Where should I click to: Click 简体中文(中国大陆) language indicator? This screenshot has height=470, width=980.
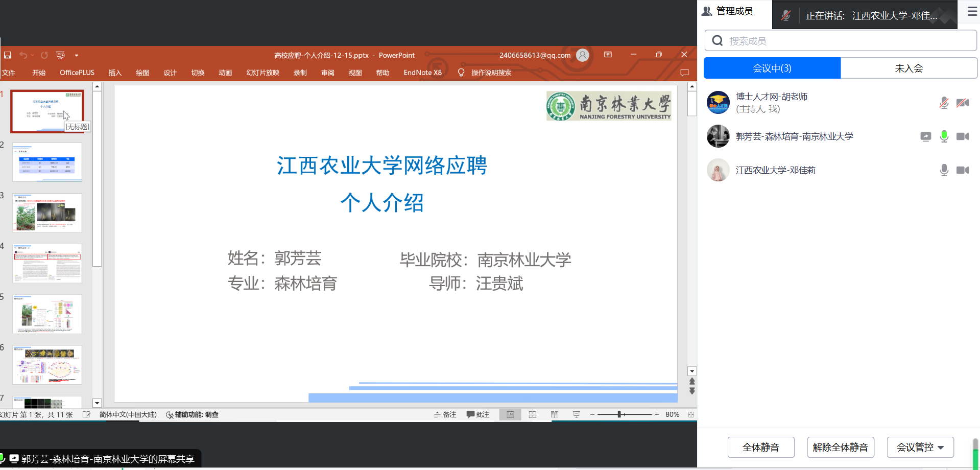pos(128,415)
